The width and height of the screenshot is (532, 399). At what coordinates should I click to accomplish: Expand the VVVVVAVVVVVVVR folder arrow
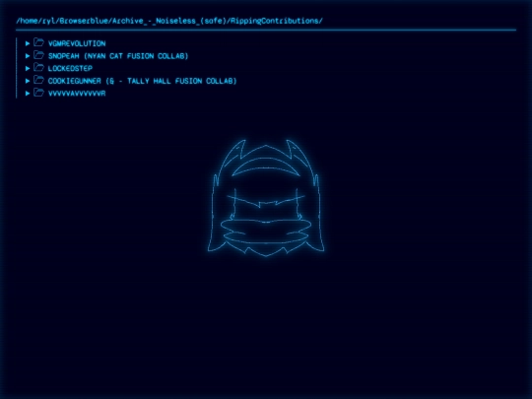(x=28, y=94)
